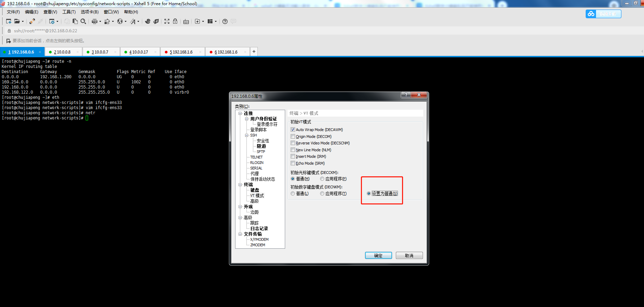Tick New Line Mode (NLM)
The height and width of the screenshot is (307, 644).
point(293,150)
